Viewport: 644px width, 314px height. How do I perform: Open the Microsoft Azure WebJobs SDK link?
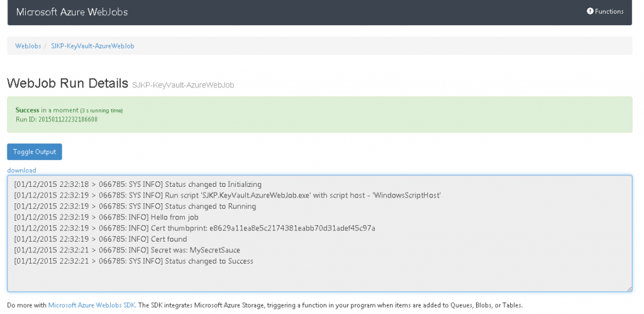(92, 305)
